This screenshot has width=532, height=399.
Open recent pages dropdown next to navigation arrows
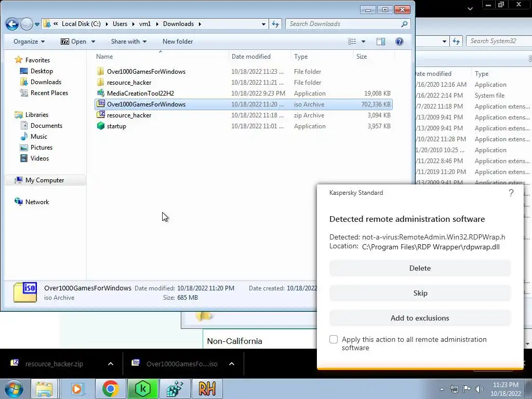pos(37,24)
